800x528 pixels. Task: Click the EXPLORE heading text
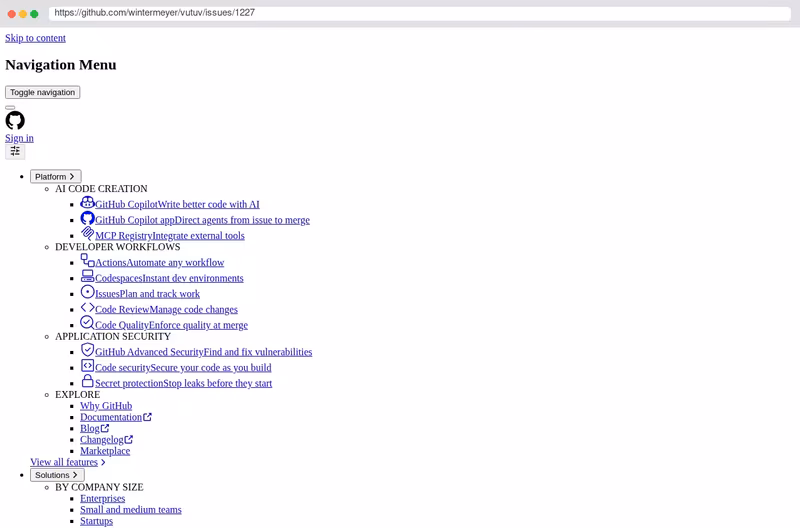click(x=78, y=395)
